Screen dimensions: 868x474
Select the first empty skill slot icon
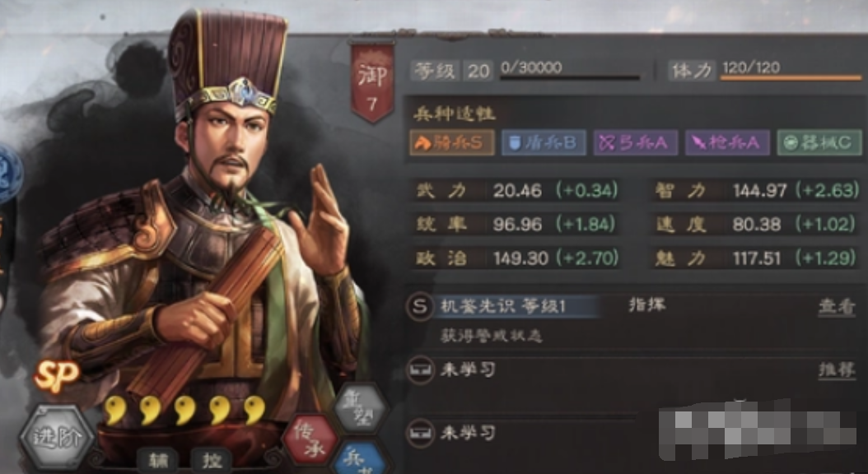coord(420,370)
